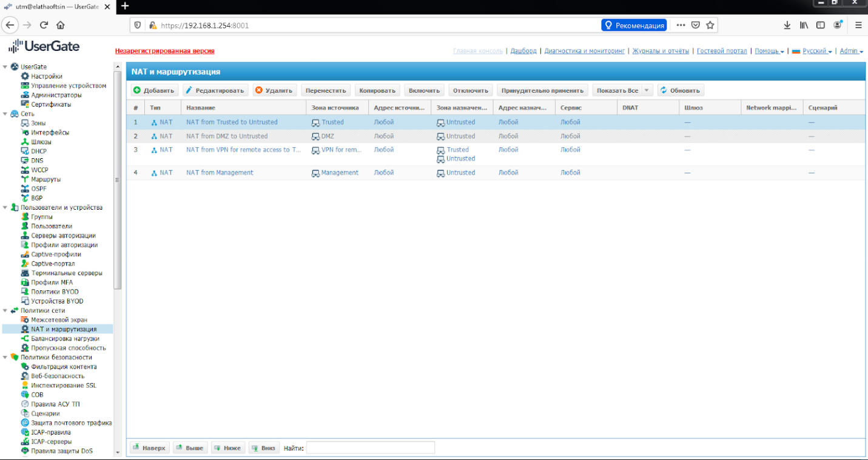Move rule up with Выше button
The image size is (868, 460).
[190, 448]
